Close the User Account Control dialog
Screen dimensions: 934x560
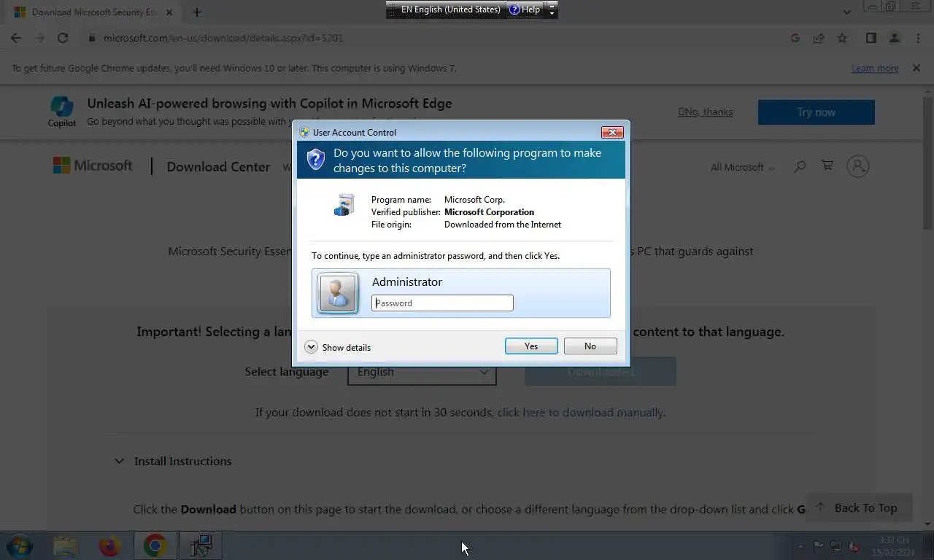pyautogui.click(x=612, y=132)
